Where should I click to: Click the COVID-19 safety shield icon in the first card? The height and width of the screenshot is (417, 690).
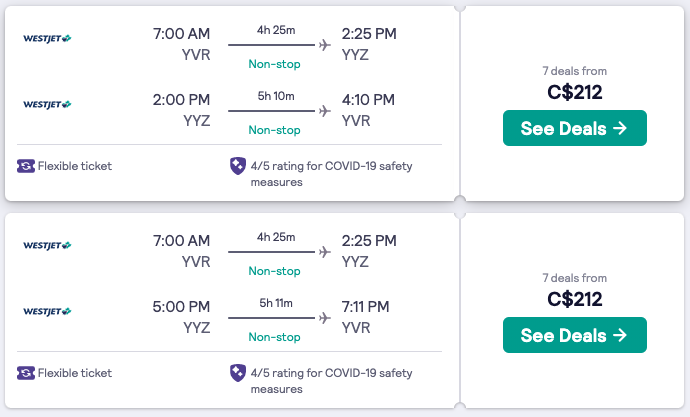click(x=238, y=166)
